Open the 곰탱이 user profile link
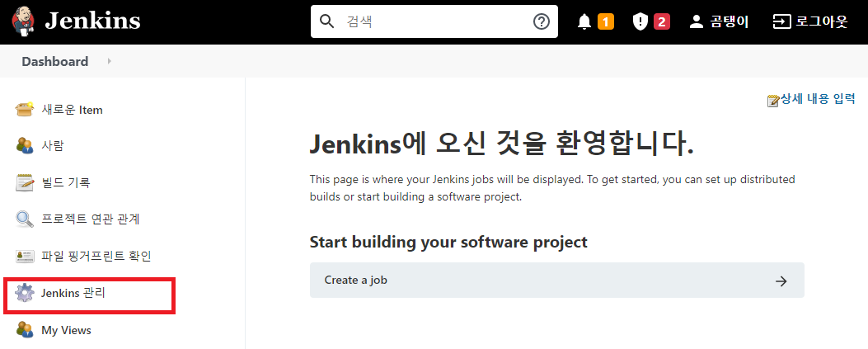 (x=730, y=22)
